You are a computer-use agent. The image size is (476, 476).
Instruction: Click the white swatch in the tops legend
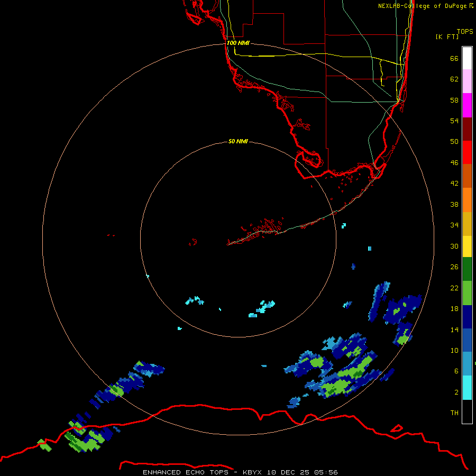(467, 58)
